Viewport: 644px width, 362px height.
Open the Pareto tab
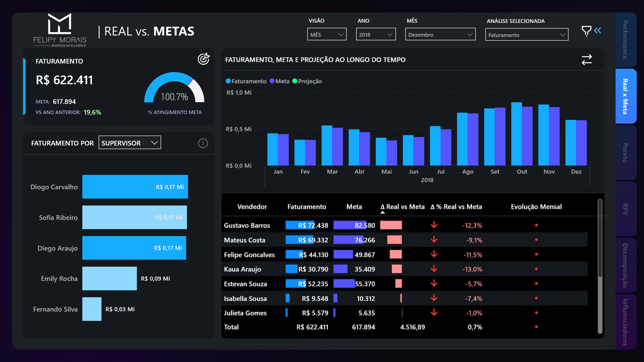tap(625, 153)
